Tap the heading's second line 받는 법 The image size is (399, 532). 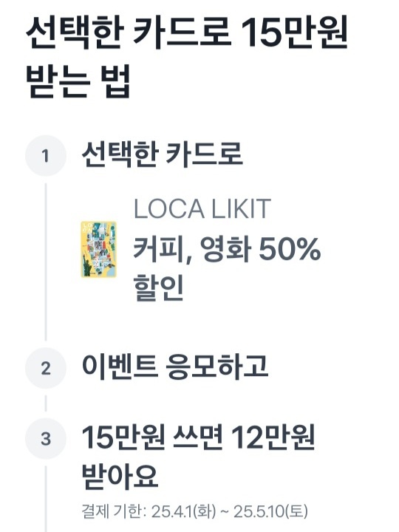tap(78, 81)
